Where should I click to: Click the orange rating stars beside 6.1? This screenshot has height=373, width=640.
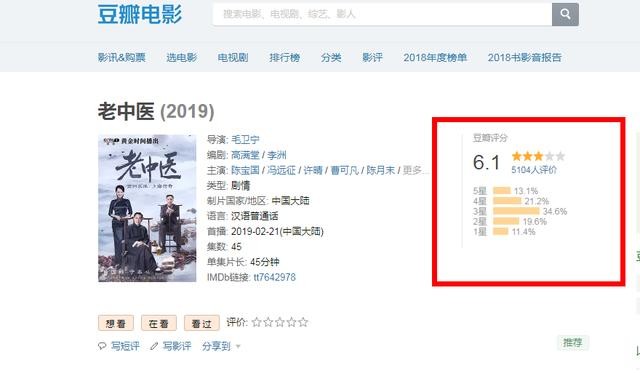tap(538, 156)
